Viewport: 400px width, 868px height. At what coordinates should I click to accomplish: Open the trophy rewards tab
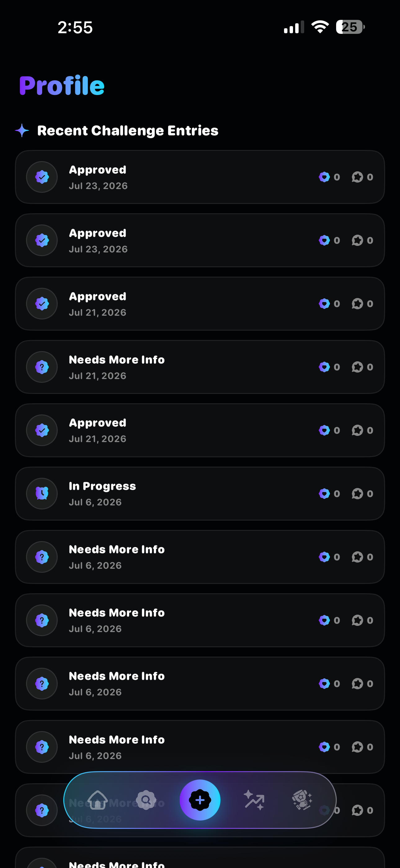click(302, 800)
